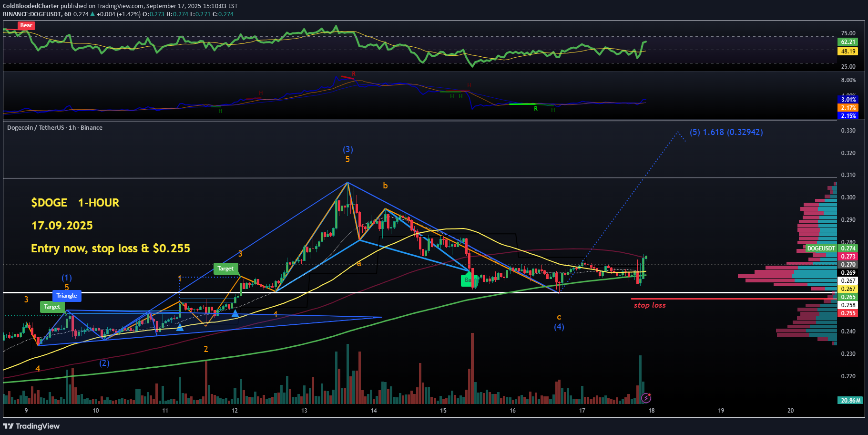
Task: Click the green RSI value 62.21
Action: [x=848, y=42]
